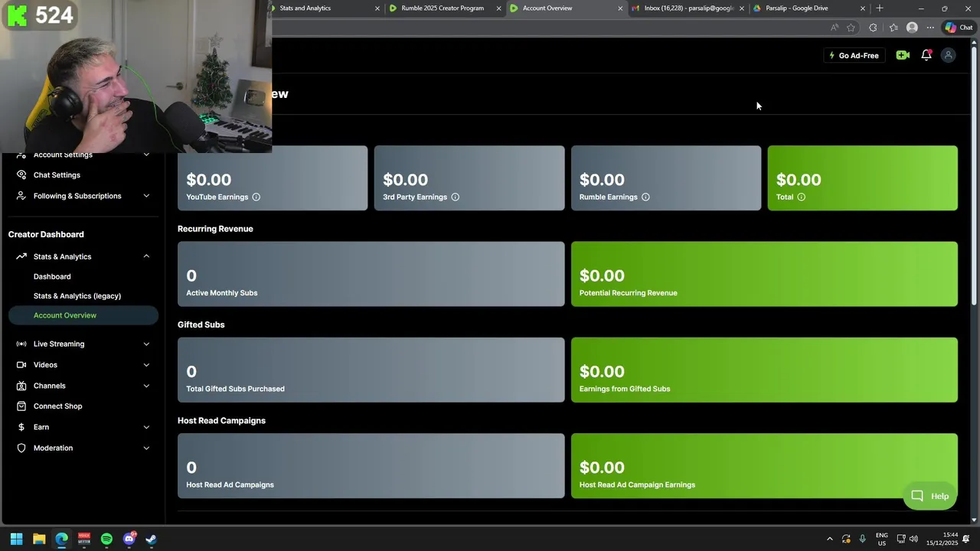Expand the Moderation section chevron
Screen dimensions: 980x551
pyautogui.click(x=146, y=448)
